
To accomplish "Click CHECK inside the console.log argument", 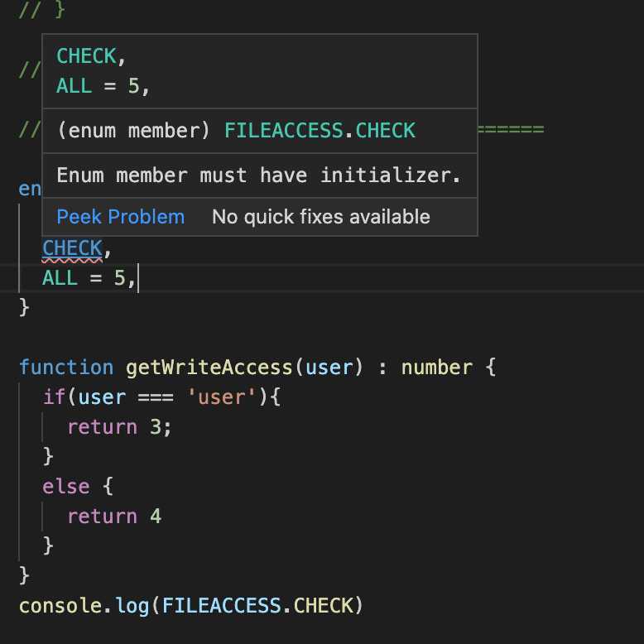I will click(x=323, y=606).
